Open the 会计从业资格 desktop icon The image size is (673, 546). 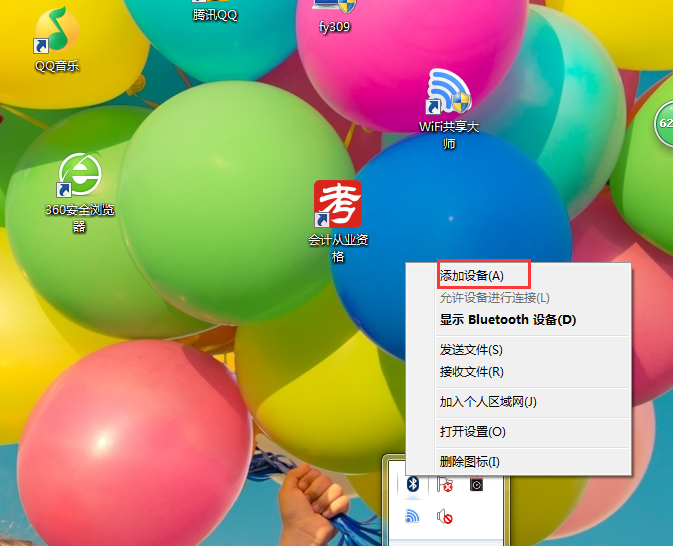tap(338, 205)
